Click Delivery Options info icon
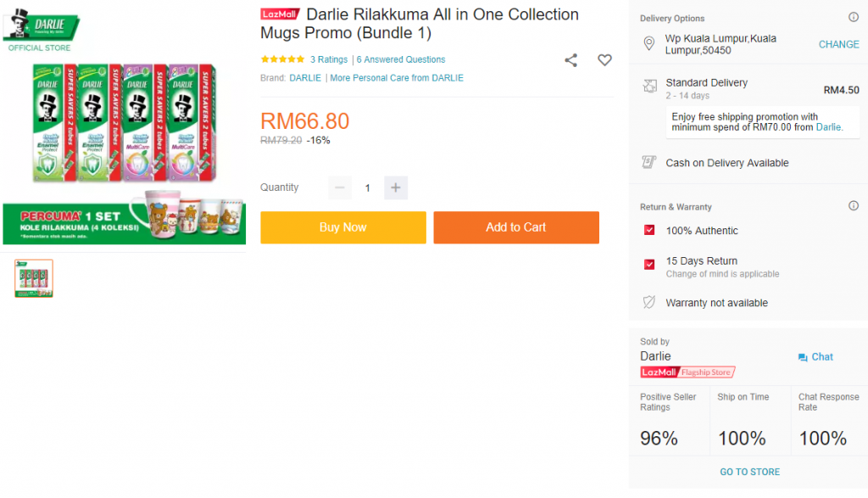Image resolution: width=868 pixels, height=498 pixels. tap(854, 18)
